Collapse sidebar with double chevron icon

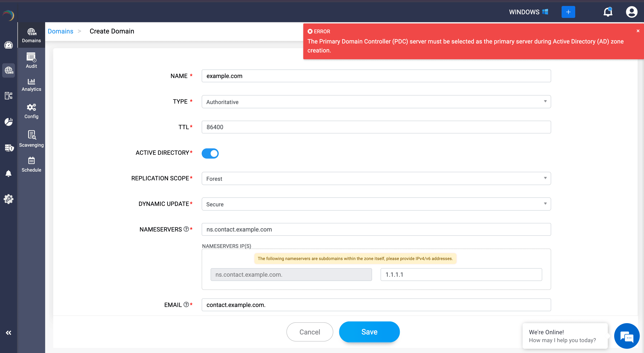[9, 333]
